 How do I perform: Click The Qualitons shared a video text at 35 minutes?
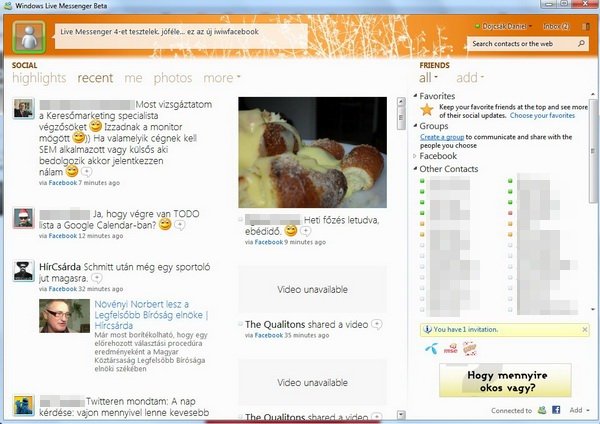(x=307, y=325)
